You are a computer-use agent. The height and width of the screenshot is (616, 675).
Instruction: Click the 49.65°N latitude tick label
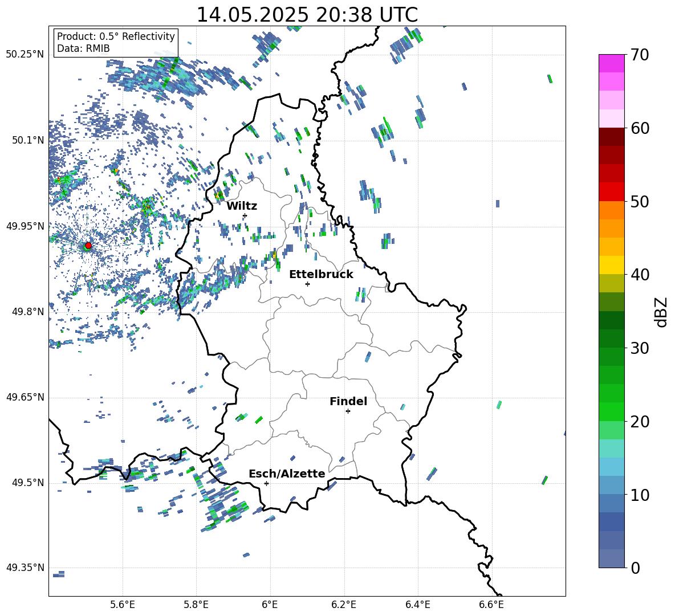[25, 397]
